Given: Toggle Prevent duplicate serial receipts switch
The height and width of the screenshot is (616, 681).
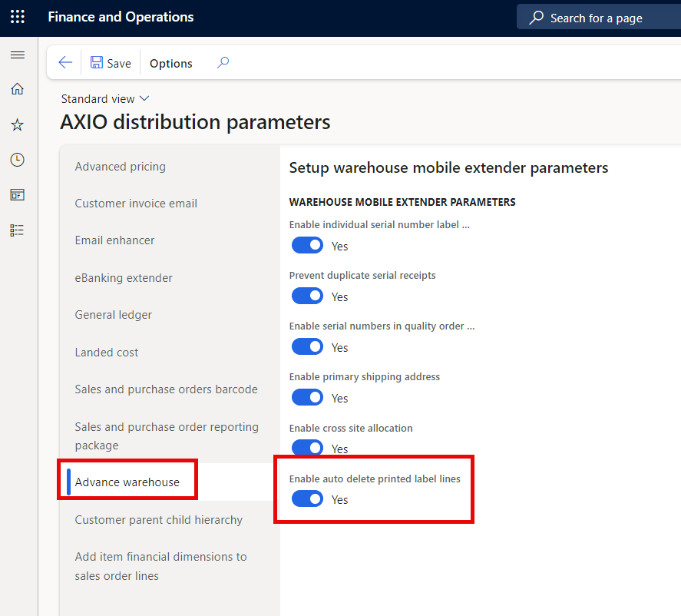Looking at the screenshot, I should click(308, 296).
